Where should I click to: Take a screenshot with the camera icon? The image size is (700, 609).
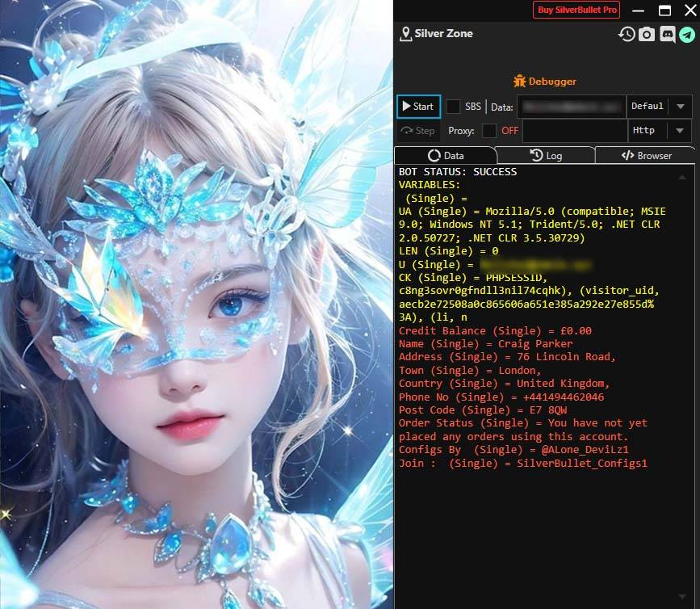click(x=647, y=35)
